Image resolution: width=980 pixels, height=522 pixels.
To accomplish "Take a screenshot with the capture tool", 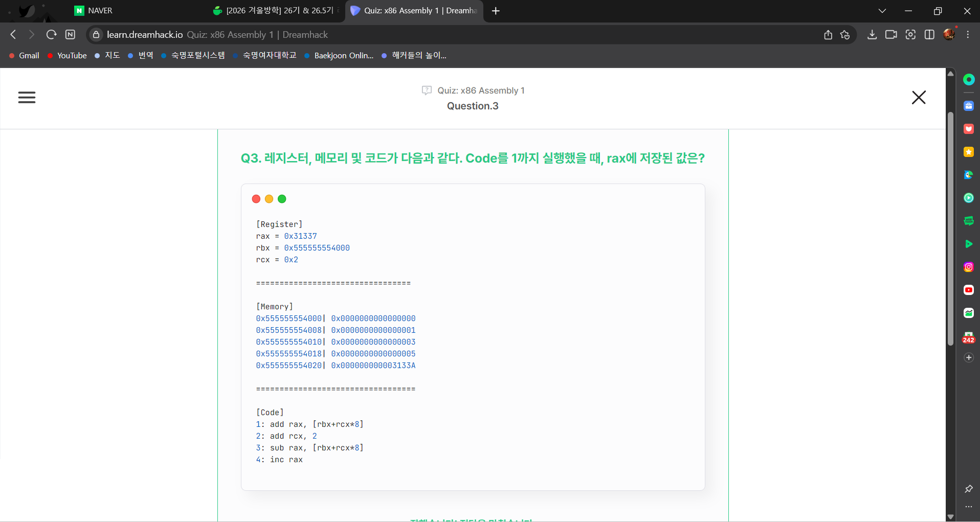I will 910,35.
